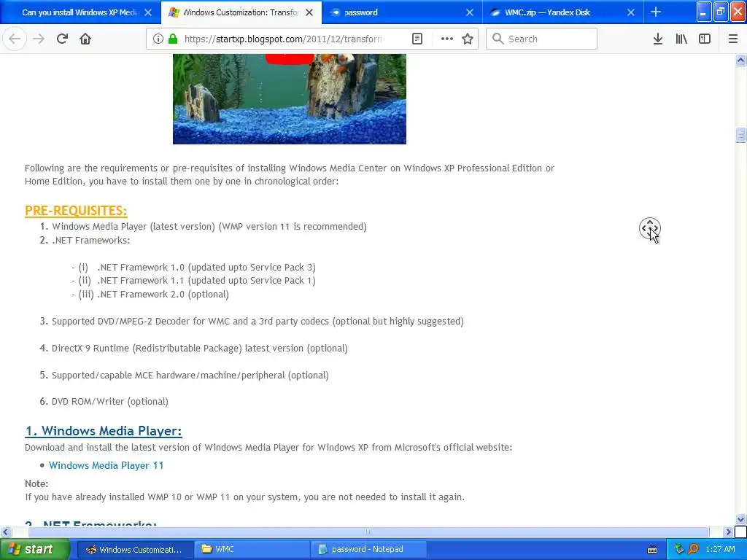The image size is (747, 560).
Task: Open the Firefox home page
Action: (x=85, y=39)
